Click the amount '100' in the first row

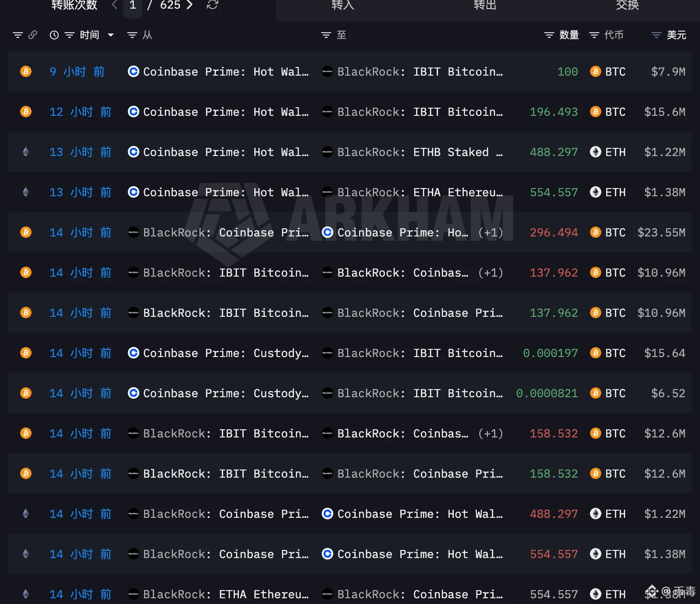pos(568,71)
